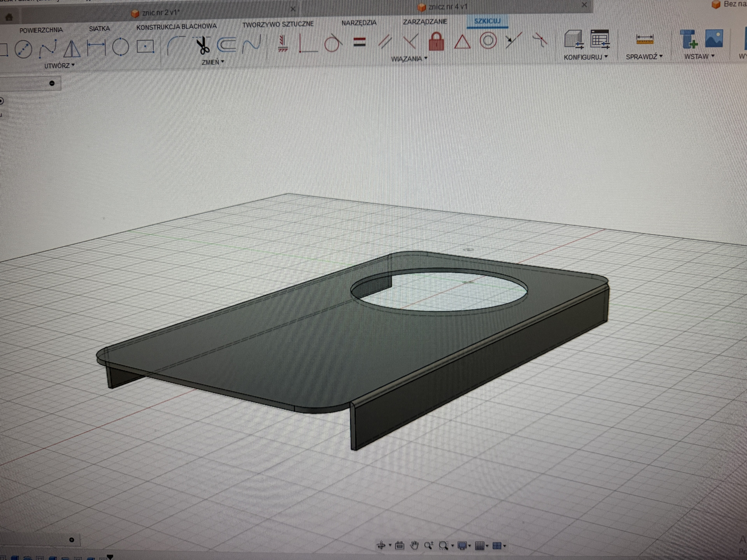Toggle the browser panel pin dot
This screenshot has width=747, height=560.
pos(52,83)
